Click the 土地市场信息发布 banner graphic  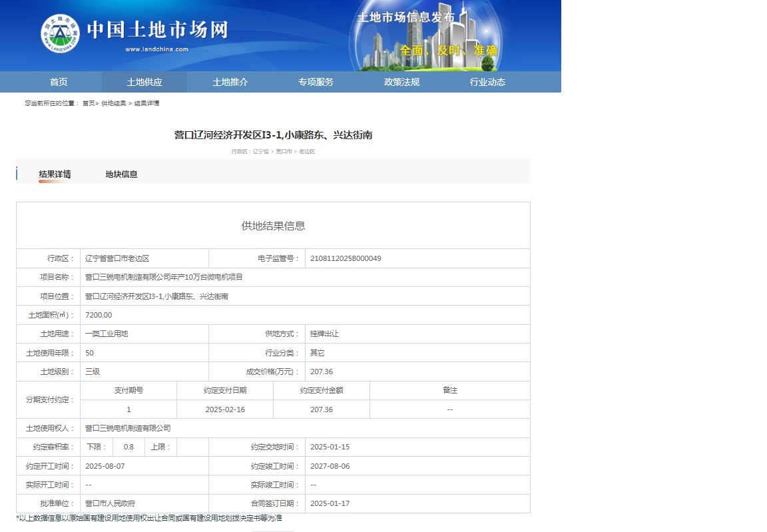pyautogui.click(x=425, y=37)
